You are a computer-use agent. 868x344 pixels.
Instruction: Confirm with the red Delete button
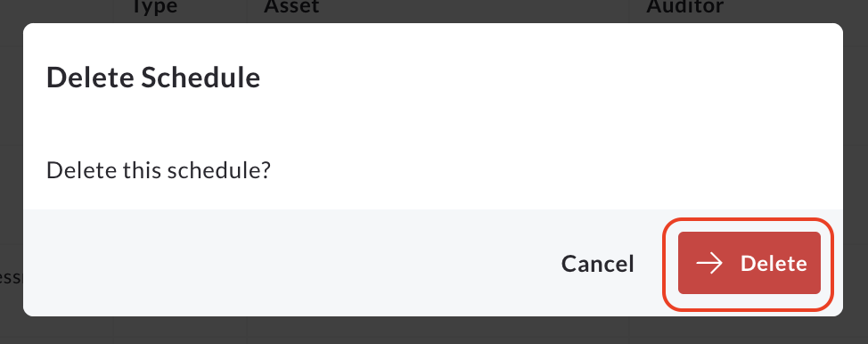click(749, 263)
